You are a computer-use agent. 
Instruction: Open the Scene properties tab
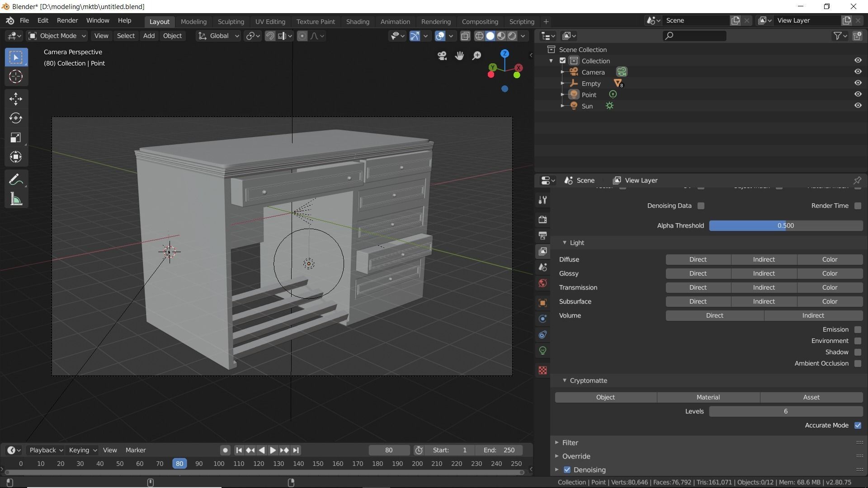click(543, 267)
